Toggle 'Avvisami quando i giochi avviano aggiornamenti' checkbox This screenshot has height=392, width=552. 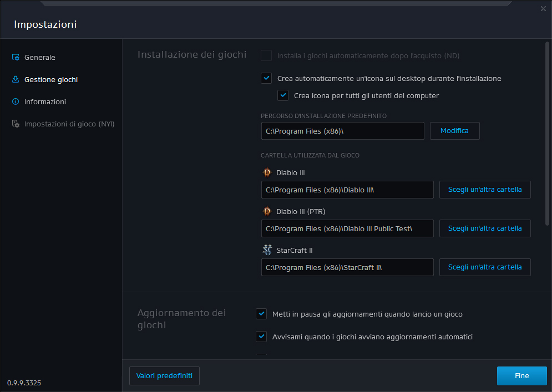261,337
